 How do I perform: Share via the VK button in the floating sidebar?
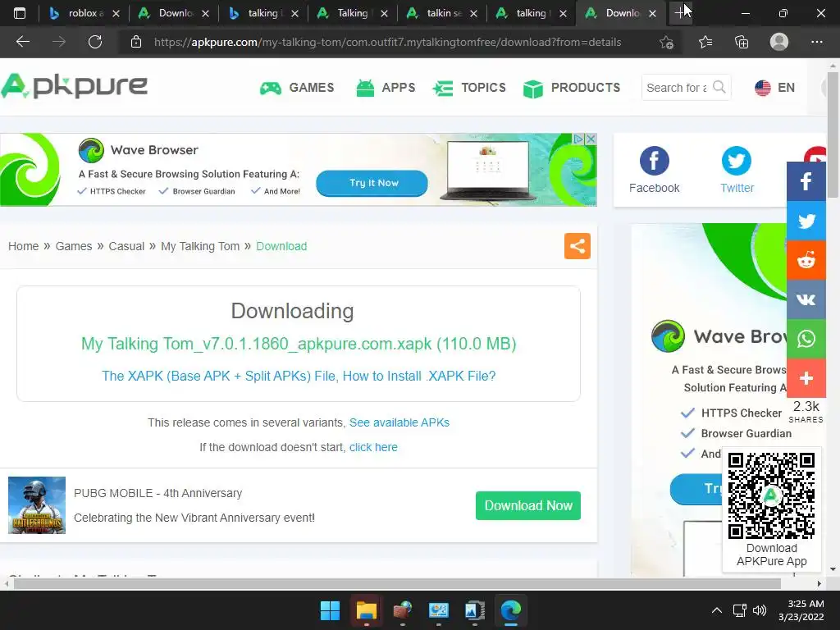pos(806,299)
